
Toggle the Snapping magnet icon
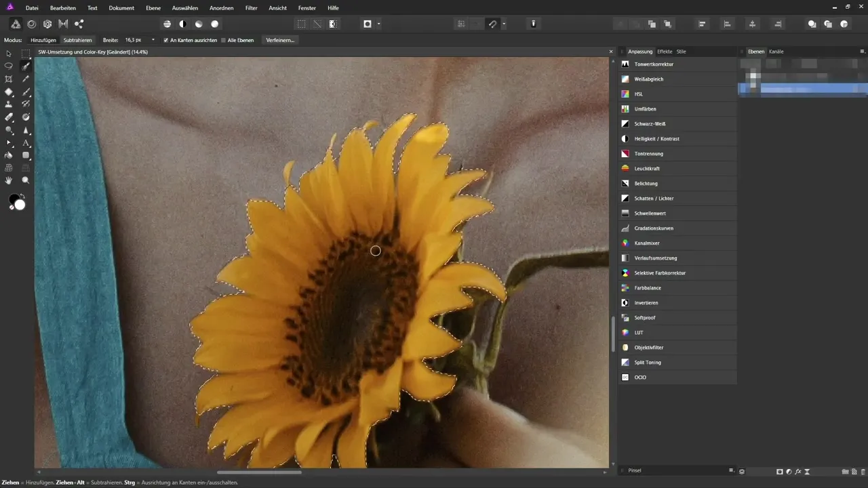[x=493, y=24]
